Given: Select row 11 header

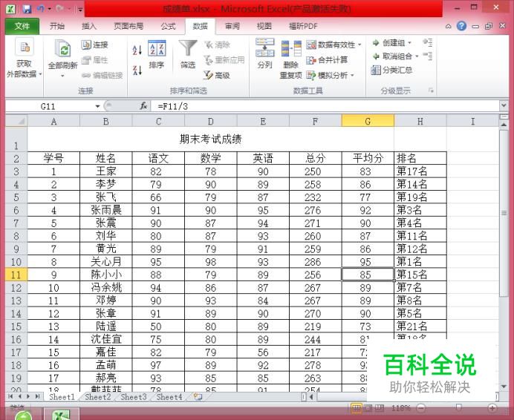Looking at the screenshot, I should pyautogui.click(x=16, y=275).
